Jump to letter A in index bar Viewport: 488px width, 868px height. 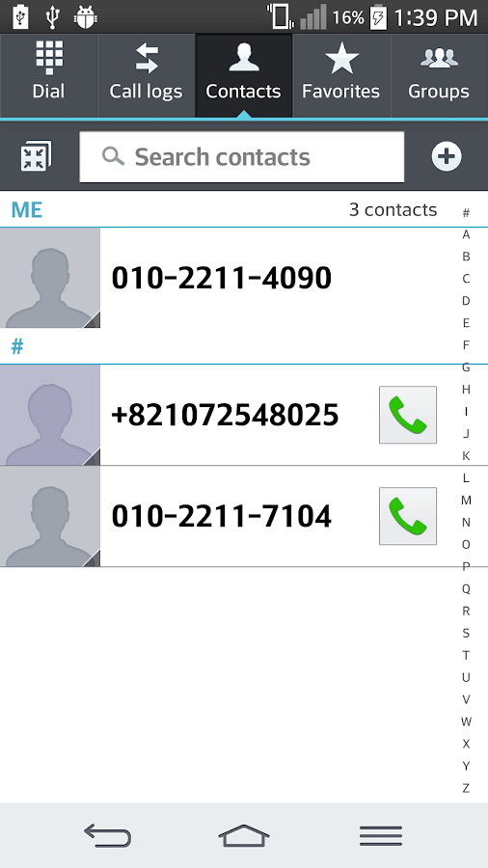[x=466, y=234]
